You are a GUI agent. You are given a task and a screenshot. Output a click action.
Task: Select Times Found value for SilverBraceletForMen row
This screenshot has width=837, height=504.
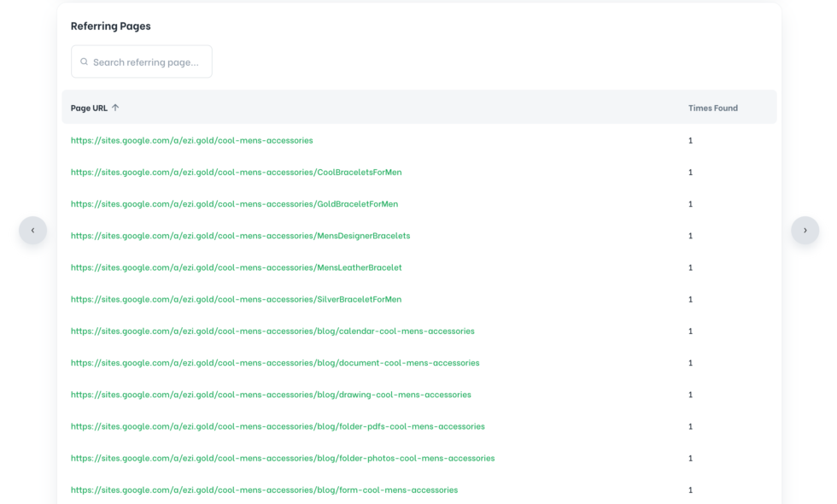pyautogui.click(x=690, y=300)
